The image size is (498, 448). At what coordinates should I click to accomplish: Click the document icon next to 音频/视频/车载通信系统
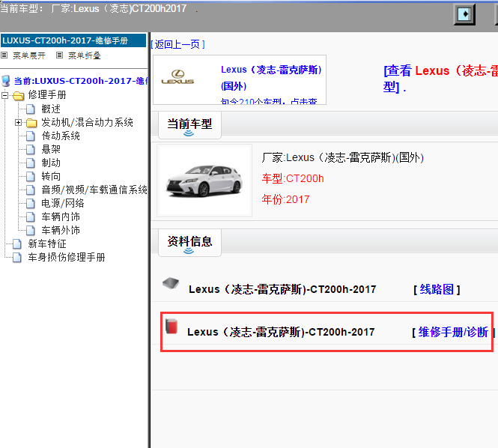[x=31, y=190]
